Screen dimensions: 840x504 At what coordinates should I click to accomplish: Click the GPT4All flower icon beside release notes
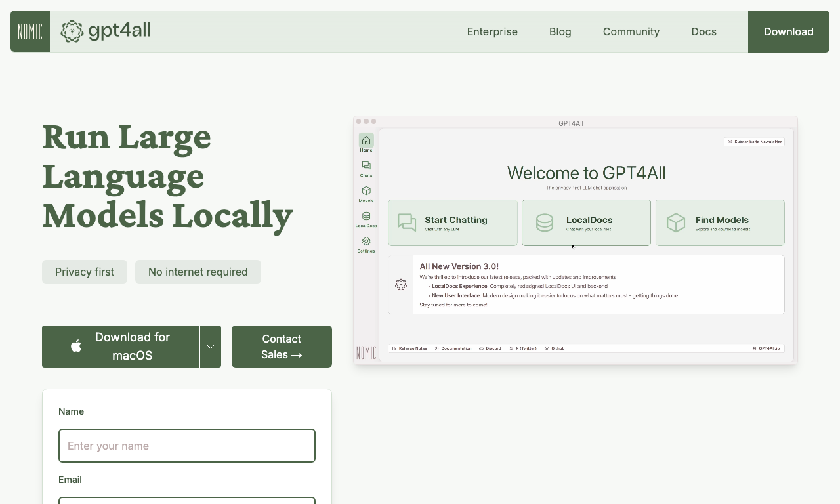(401, 284)
